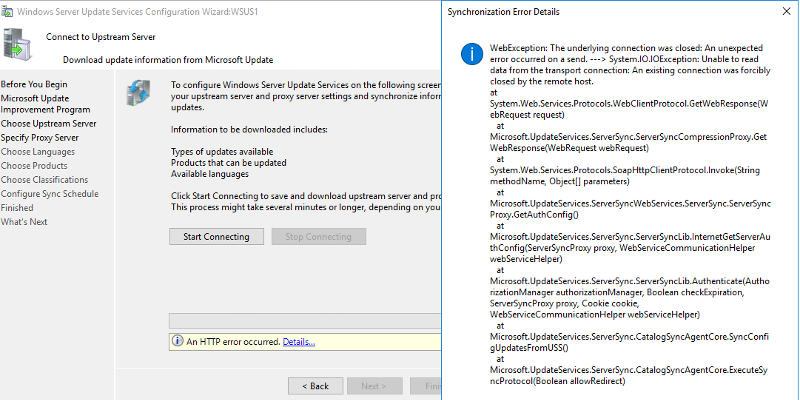Select the Choose Languages step

(38, 152)
